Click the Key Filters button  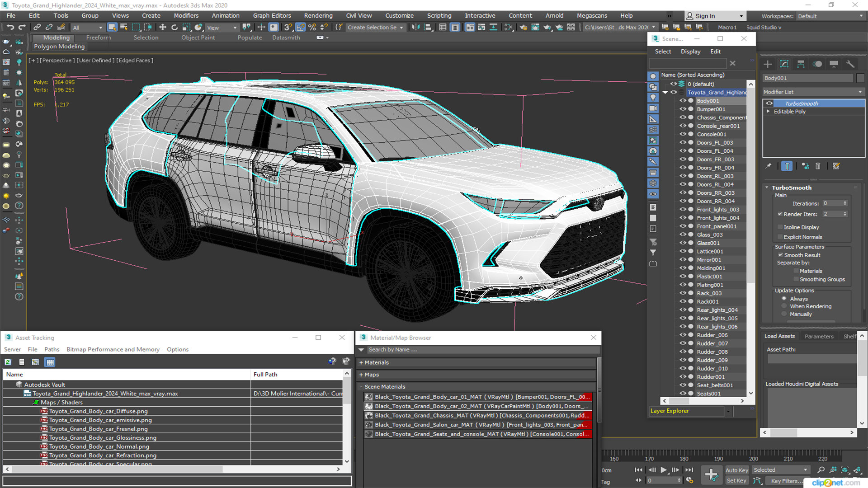788,481
